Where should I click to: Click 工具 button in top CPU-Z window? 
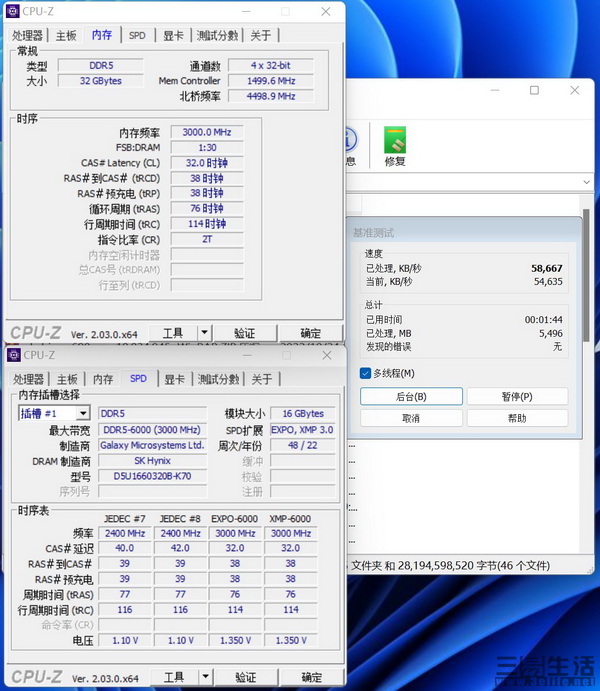click(173, 333)
